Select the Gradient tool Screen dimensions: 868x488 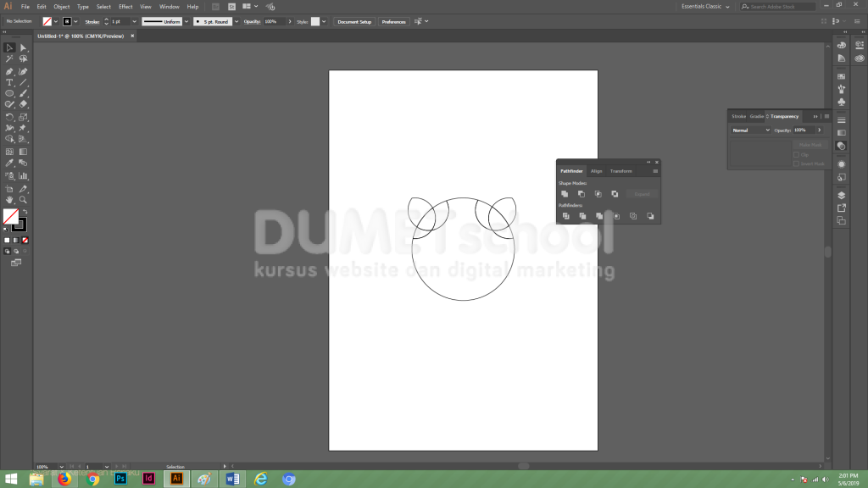tap(23, 152)
